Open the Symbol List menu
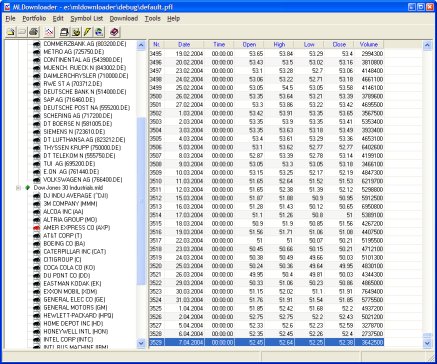 pyautogui.click(x=87, y=19)
